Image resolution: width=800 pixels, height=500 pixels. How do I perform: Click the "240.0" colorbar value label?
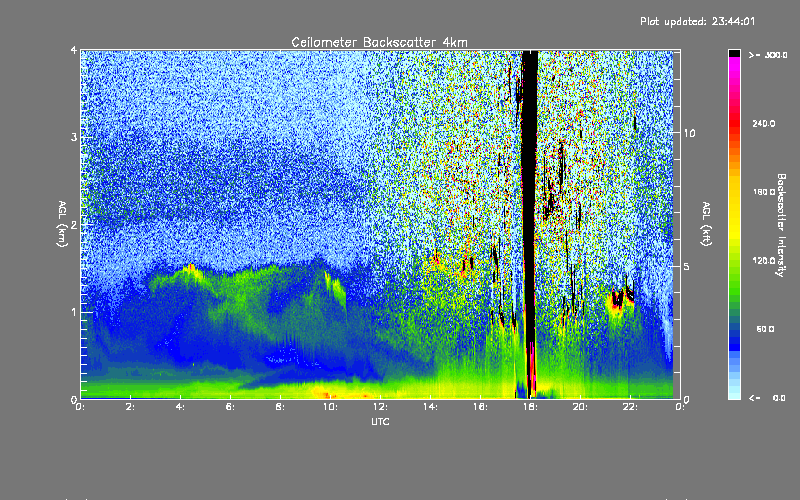point(764,123)
